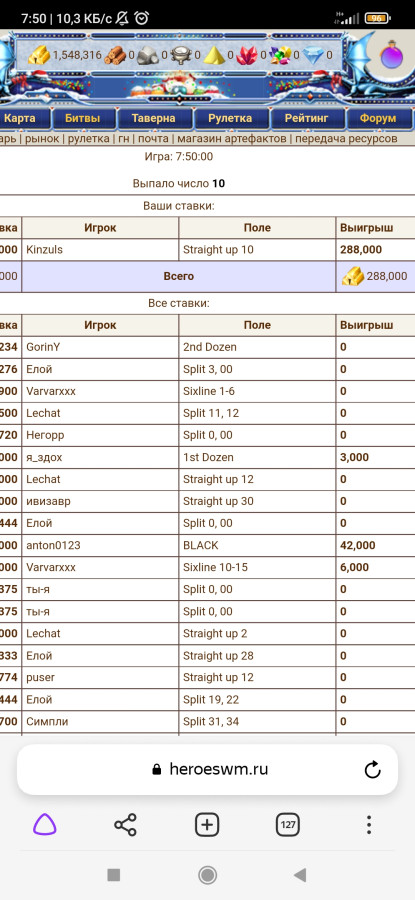Open the Рулетка menu tab
415x900 pixels.
pos(230,118)
